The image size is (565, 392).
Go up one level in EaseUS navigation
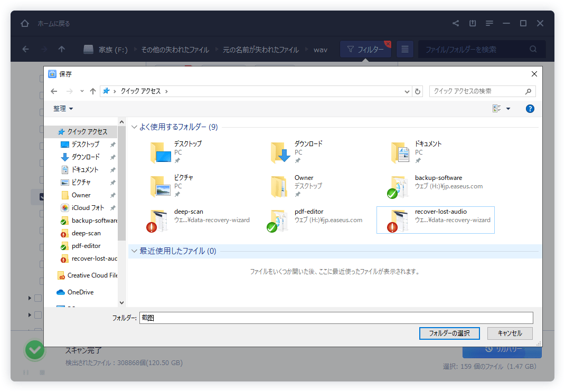(x=62, y=49)
